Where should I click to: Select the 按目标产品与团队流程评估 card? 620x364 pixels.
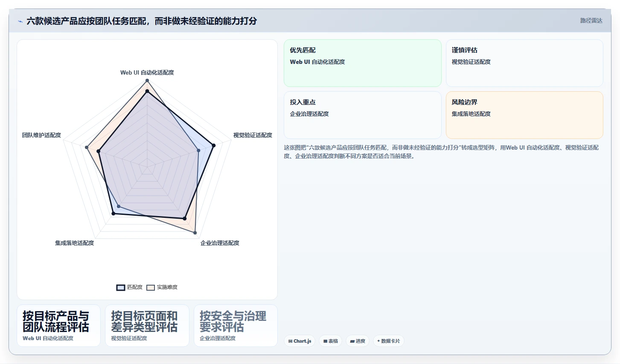pyautogui.click(x=59, y=326)
